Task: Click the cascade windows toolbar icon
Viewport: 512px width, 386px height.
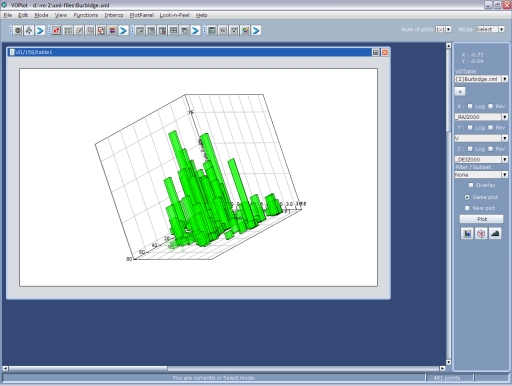Action: pos(184,31)
